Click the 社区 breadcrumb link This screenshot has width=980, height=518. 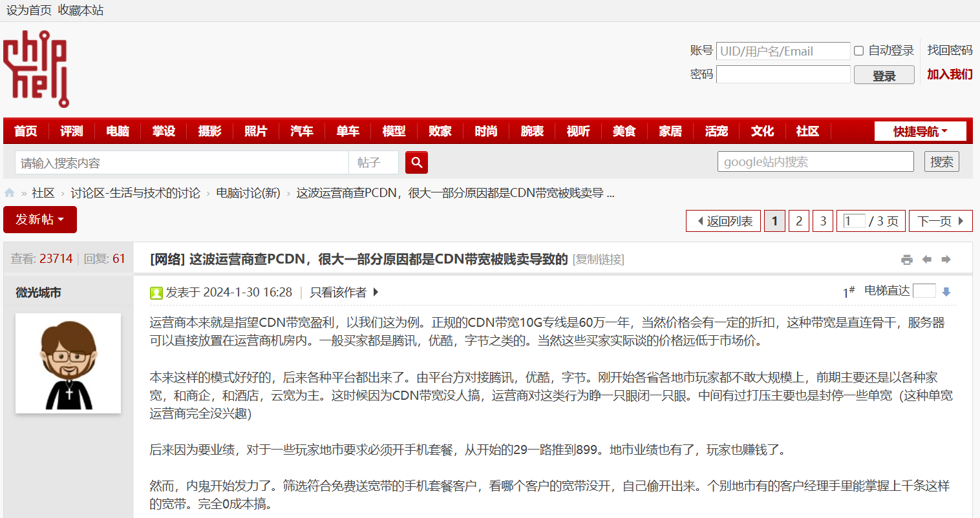43,192
